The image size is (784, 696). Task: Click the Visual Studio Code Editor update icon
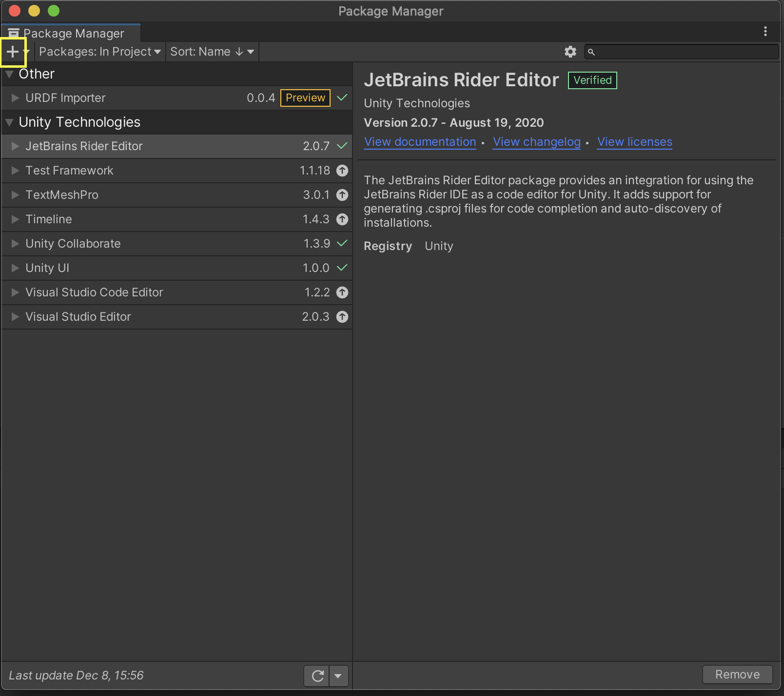pyautogui.click(x=342, y=292)
